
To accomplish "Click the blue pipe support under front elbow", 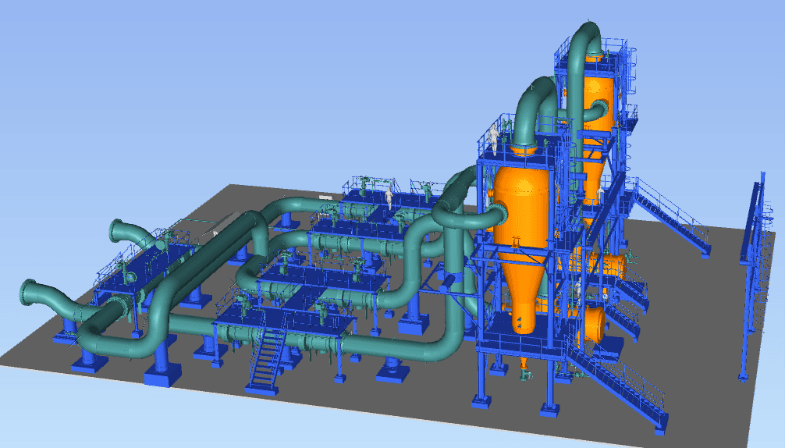I will 160,370.
